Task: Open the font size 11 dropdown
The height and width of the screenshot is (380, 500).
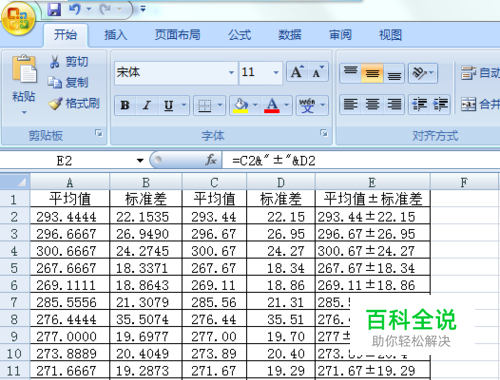Action: [276, 72]
